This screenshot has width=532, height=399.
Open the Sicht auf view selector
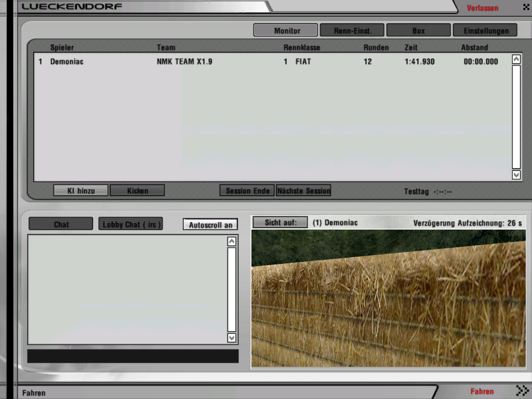280,222
